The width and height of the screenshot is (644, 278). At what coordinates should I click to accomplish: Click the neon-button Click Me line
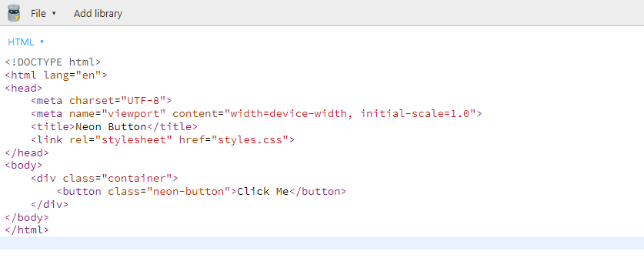pyautogui.click(x=202, y=191)
